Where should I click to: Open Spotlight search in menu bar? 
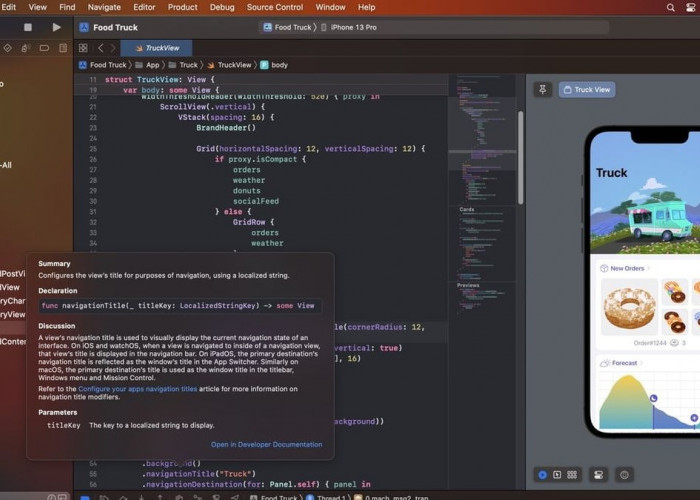click(671, 8)
